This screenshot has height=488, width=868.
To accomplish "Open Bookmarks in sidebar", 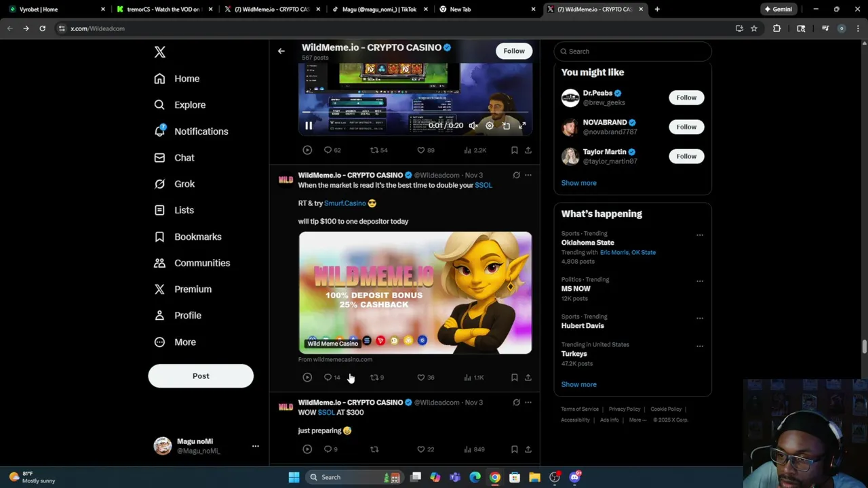I will 188,237.
